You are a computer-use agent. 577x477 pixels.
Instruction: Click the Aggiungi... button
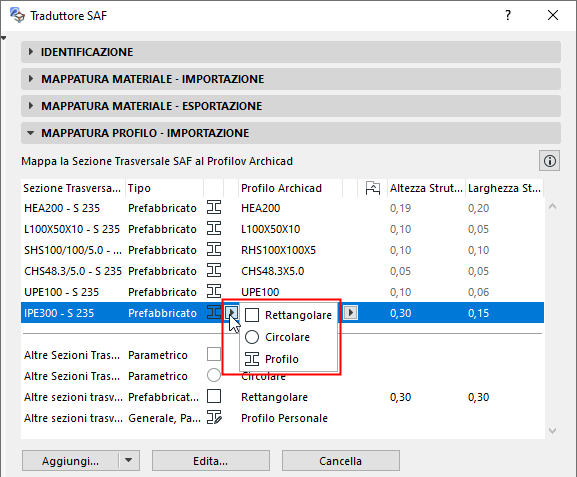[70, 460]
